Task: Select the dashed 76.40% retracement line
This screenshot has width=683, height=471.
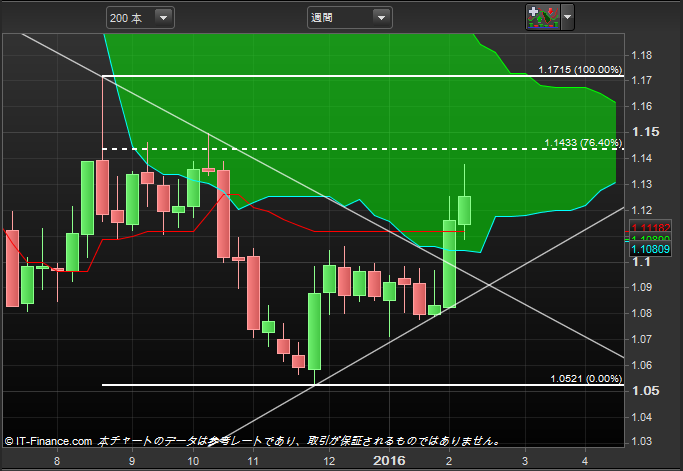Action: click(x=362, y=149)
